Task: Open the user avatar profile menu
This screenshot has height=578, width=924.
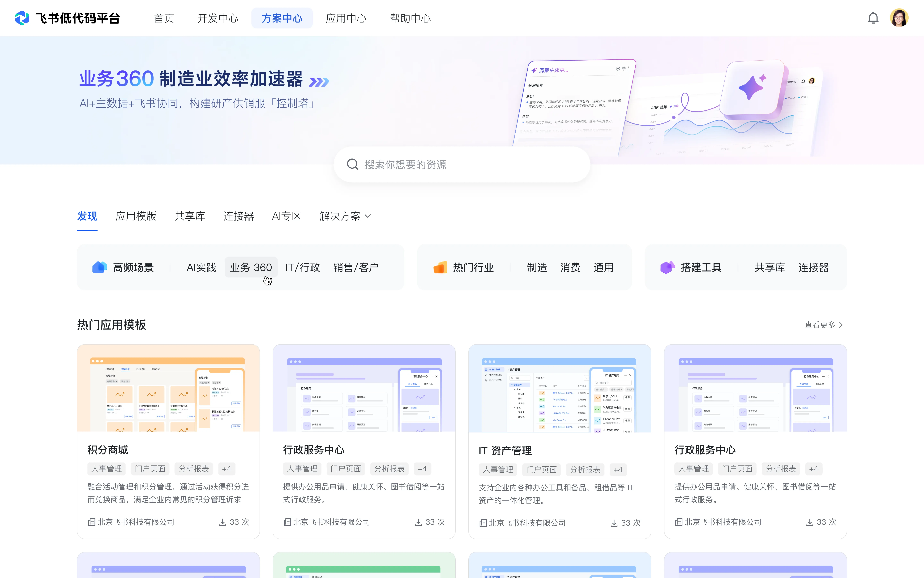Action: 899,18
